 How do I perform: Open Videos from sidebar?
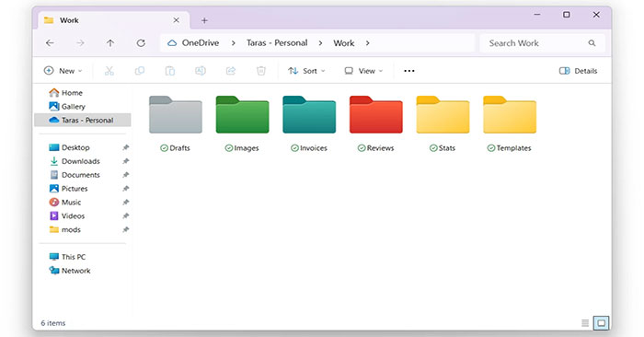pyautogui.click(x=67, y=215)
